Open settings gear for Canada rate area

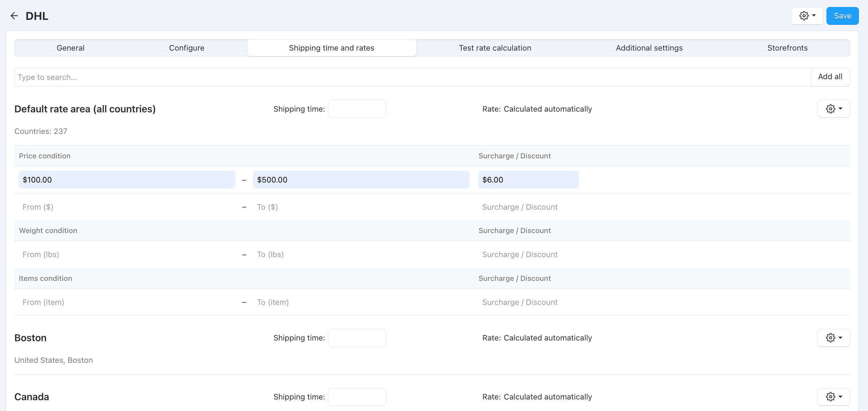(830, 396)
